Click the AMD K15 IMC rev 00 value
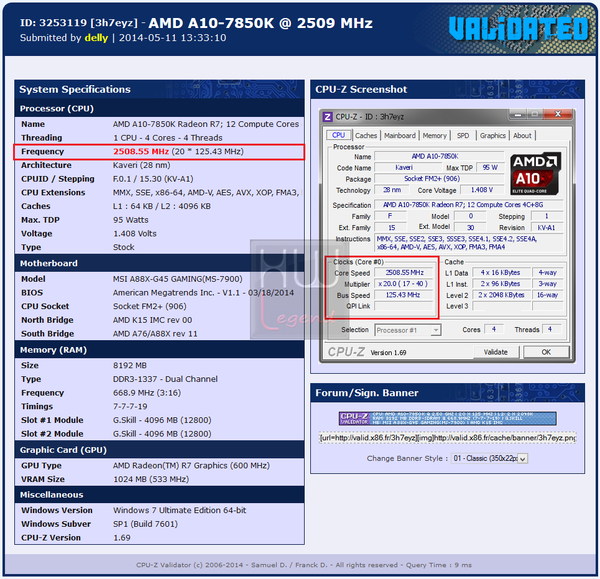Viewport: 600px width, 579px height. coord(152,320)
